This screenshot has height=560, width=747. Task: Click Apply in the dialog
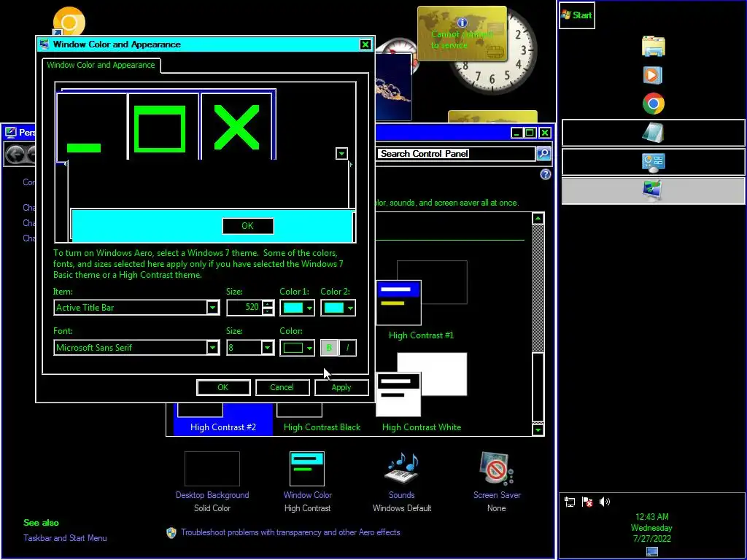(x=341, y=387)
